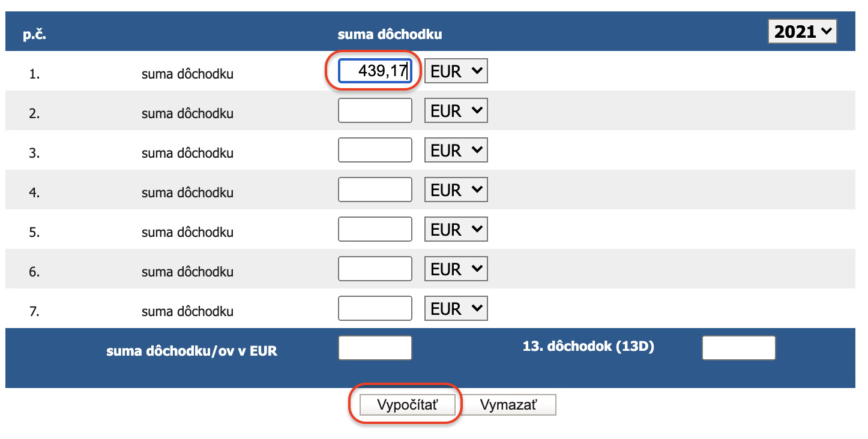Open the EUR currency dropdown in row 1
The height and width of the screenshot is (439, 868).
pyautogui.click(x=456, y=71)
